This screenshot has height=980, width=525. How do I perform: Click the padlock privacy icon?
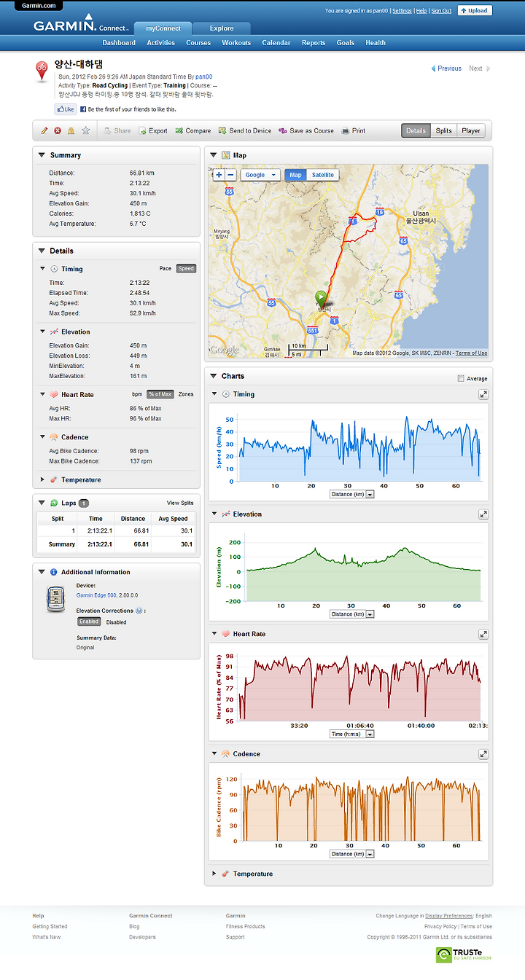[x=71, y=131]
